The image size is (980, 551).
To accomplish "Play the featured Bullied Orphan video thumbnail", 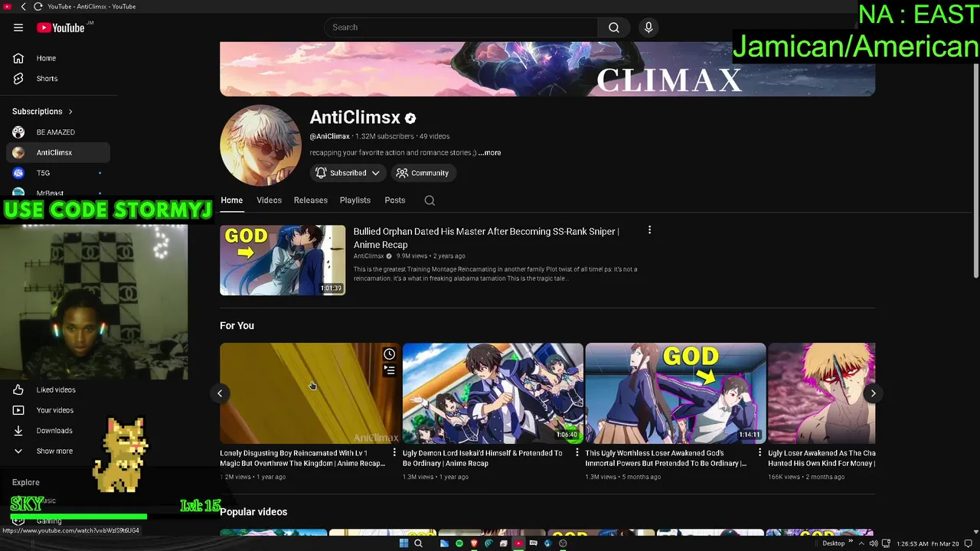I will [283, 260].
